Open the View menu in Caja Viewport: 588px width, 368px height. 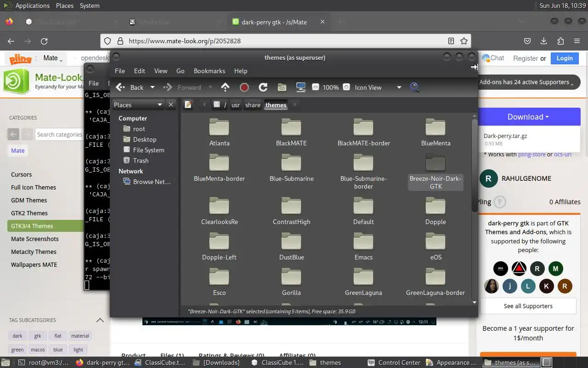[161, 71]
